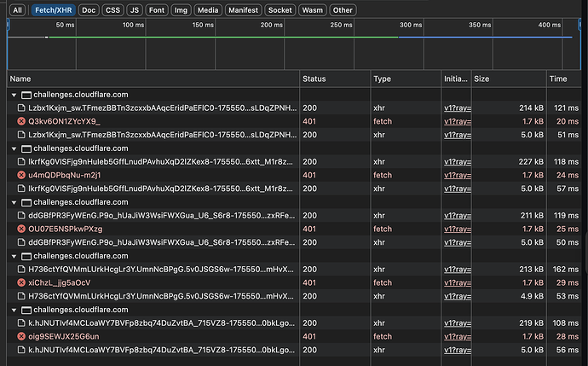Sort requests by Initiator column

456,78
